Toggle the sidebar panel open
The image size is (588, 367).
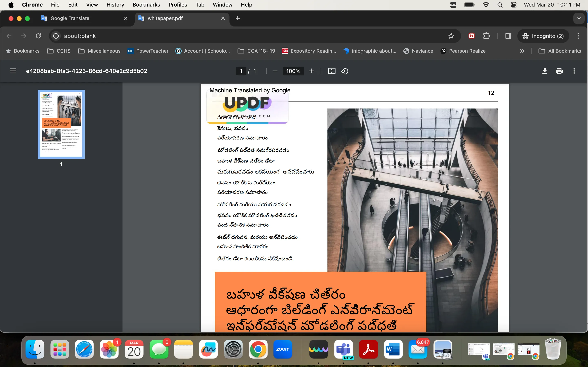(x=13, y=71)
